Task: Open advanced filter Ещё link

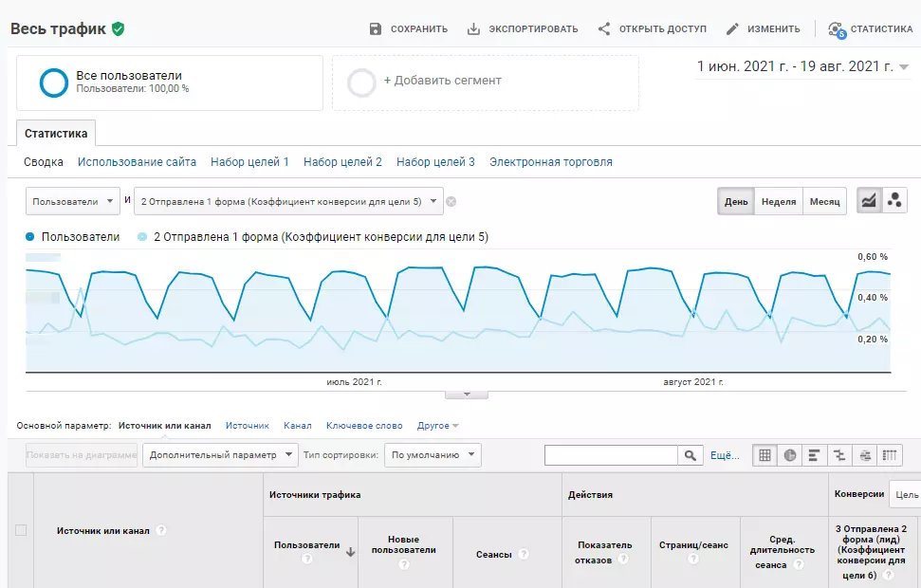Action: pos(725,455)
